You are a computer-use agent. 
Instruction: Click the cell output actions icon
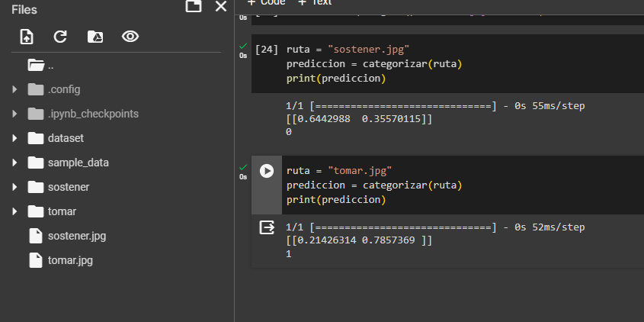[x=267, y=227]
